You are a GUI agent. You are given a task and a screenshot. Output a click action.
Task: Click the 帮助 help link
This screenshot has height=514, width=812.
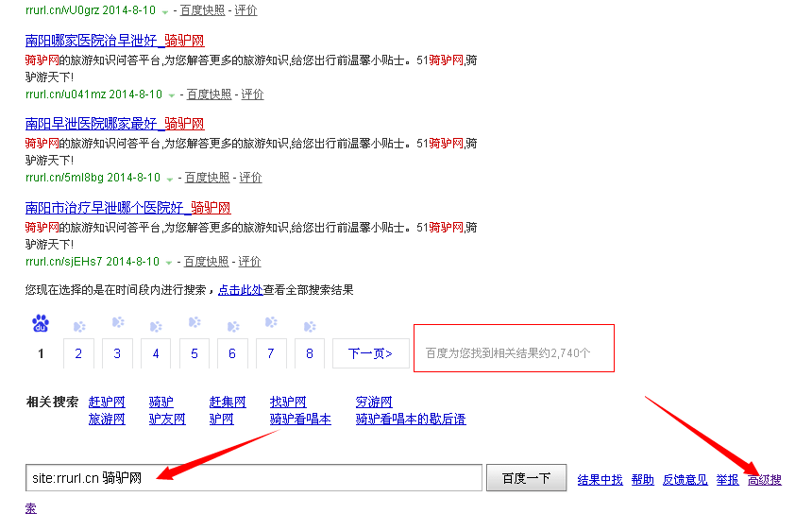[x=643, y=480]
